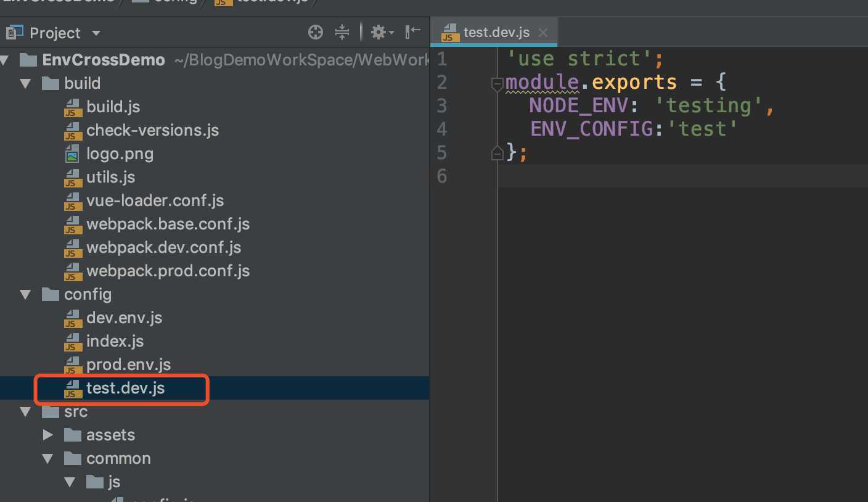The height and width of the screenshot is (502, 868).
Task: Collapse the build folder
Action: 26,84
